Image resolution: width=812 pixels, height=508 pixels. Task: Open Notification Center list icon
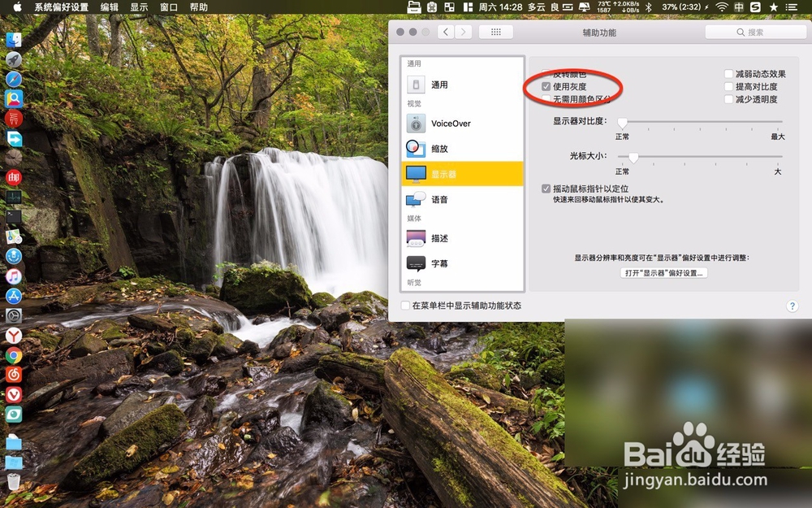pos(791,7)
